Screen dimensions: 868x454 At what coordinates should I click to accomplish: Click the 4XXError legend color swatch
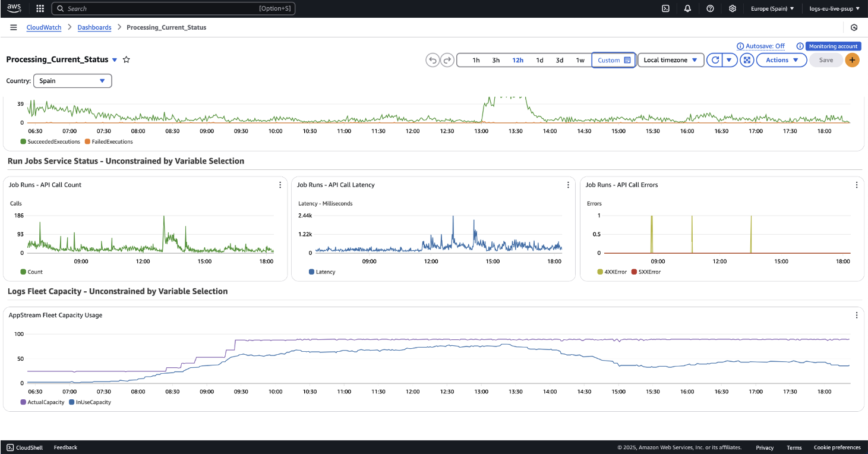click(x=600, y=272)
